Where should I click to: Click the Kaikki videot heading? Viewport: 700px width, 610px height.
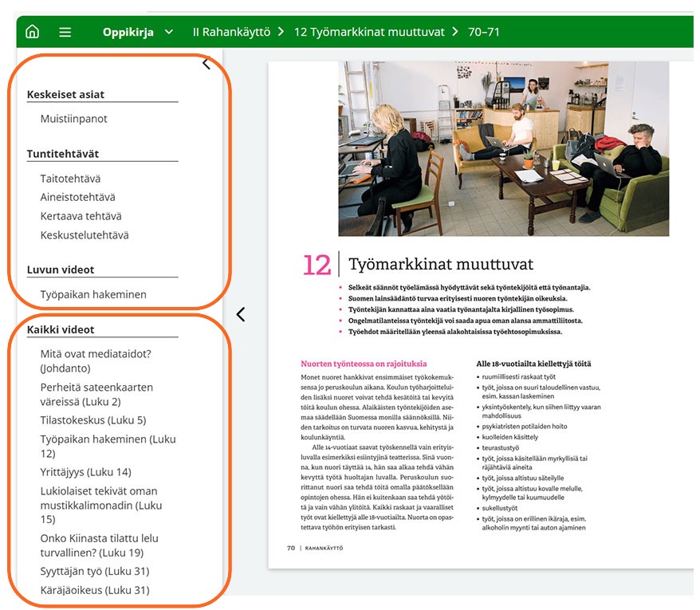point(61,329)
